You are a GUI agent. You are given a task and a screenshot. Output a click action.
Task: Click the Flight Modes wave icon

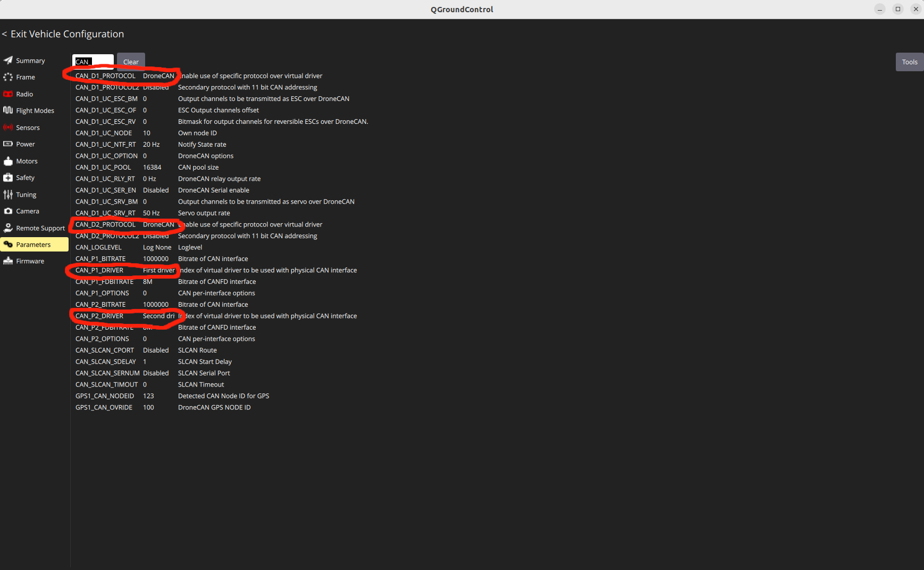pyautogui.click(x=8, y=111)
